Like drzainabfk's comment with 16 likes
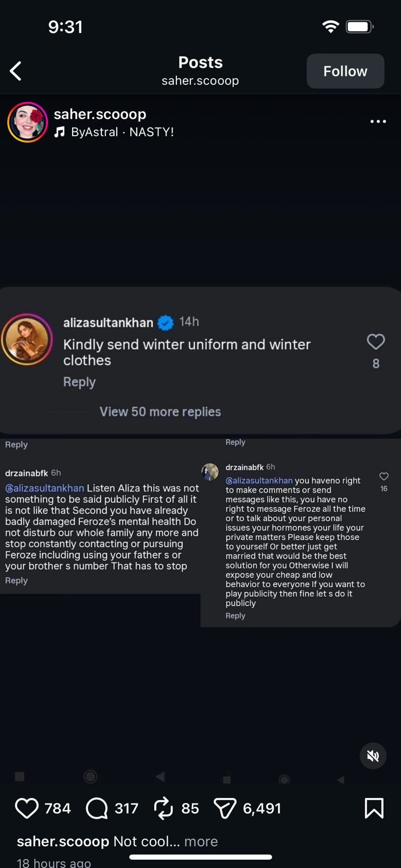The width and height of the screenshot is (401, 868). (x=384, y=476)
